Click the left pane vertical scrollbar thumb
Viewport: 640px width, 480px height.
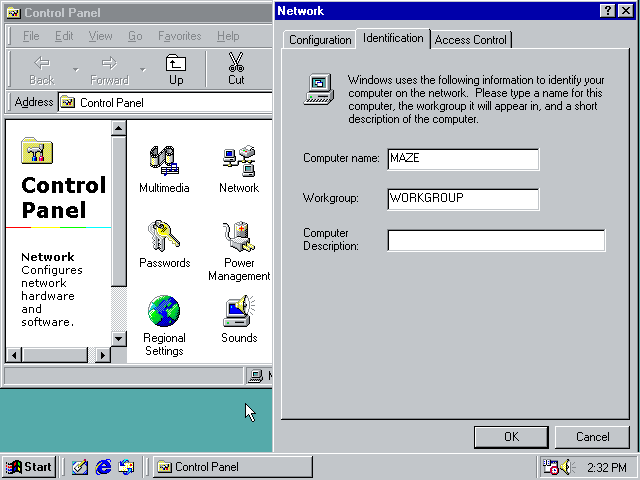point(118,211)
